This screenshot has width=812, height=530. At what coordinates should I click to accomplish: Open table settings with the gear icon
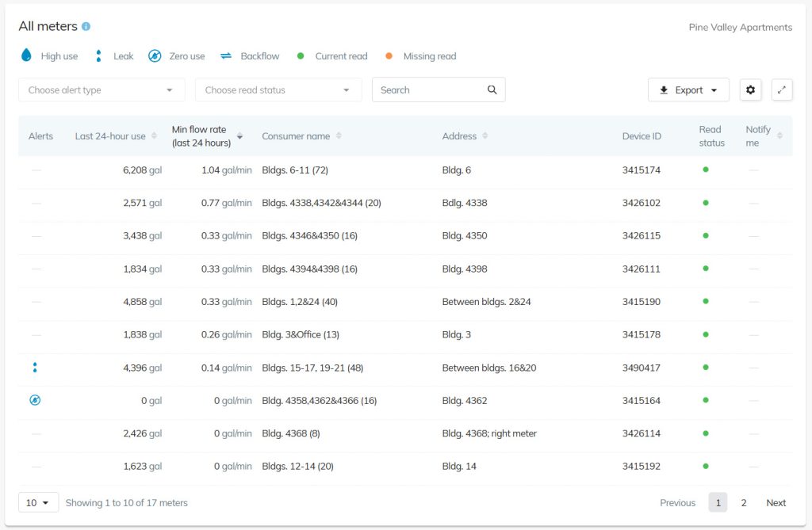point(750,90)
